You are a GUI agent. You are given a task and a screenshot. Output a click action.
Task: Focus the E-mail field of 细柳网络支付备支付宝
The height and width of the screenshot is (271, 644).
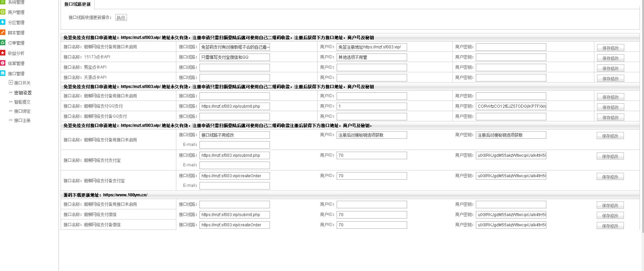(x=235, y=186)
